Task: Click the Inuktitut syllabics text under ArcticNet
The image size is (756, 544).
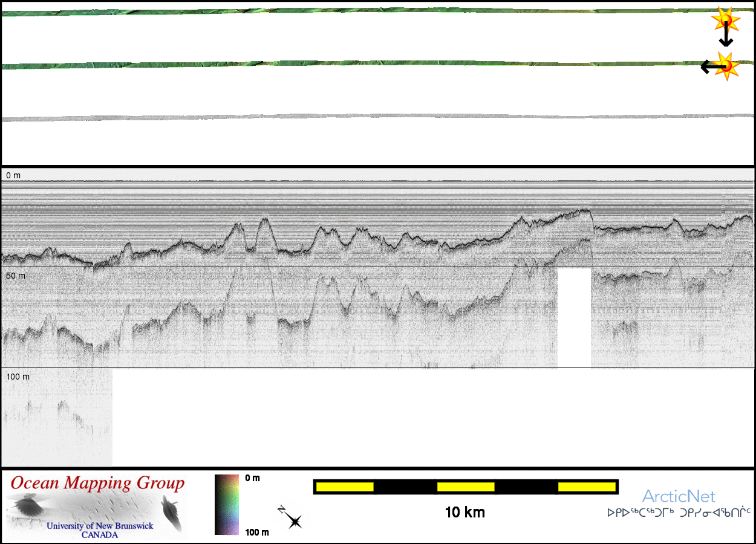Action: (x=679, y=513)
